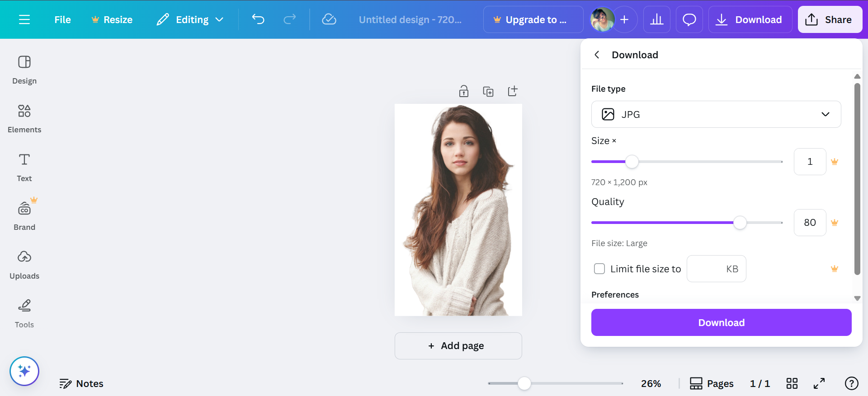Screen dimensions: 868x396
Task: Click the Size multiplier value field
Action: [810, 162]
